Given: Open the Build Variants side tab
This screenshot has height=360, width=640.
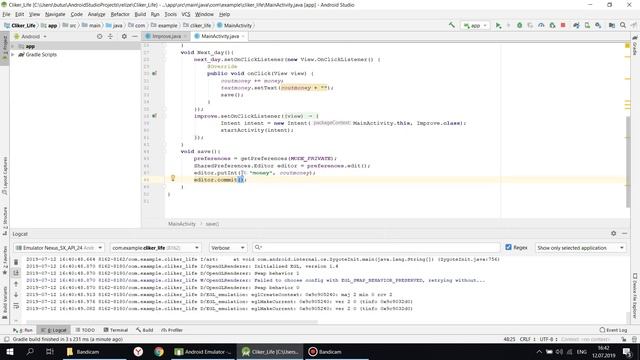Looking at the screenshot, I should pos(4,302).
